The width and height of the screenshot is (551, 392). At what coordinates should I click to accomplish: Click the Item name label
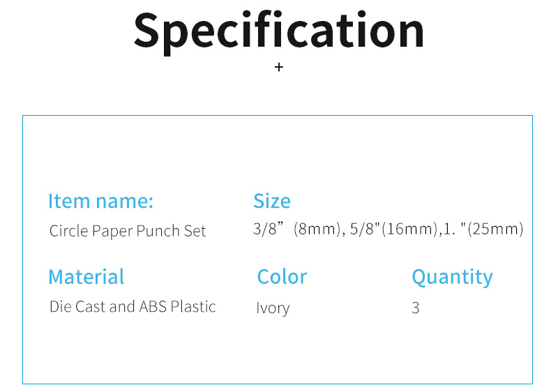101,201
